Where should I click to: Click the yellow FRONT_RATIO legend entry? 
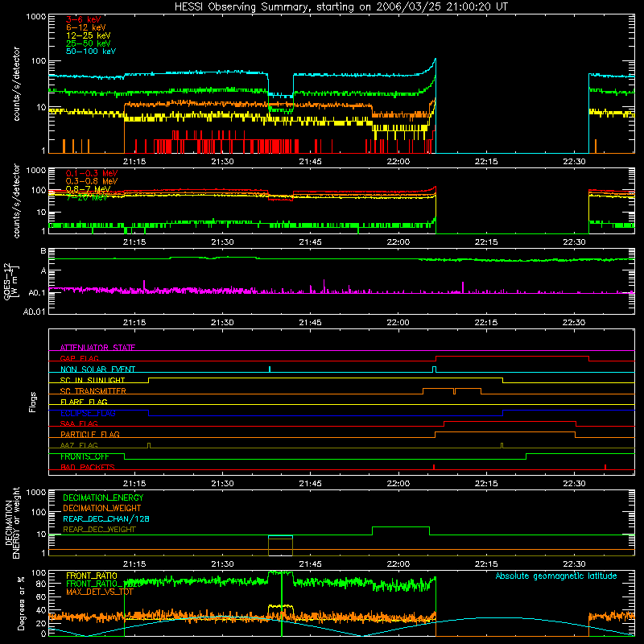[x=92, y=576]
